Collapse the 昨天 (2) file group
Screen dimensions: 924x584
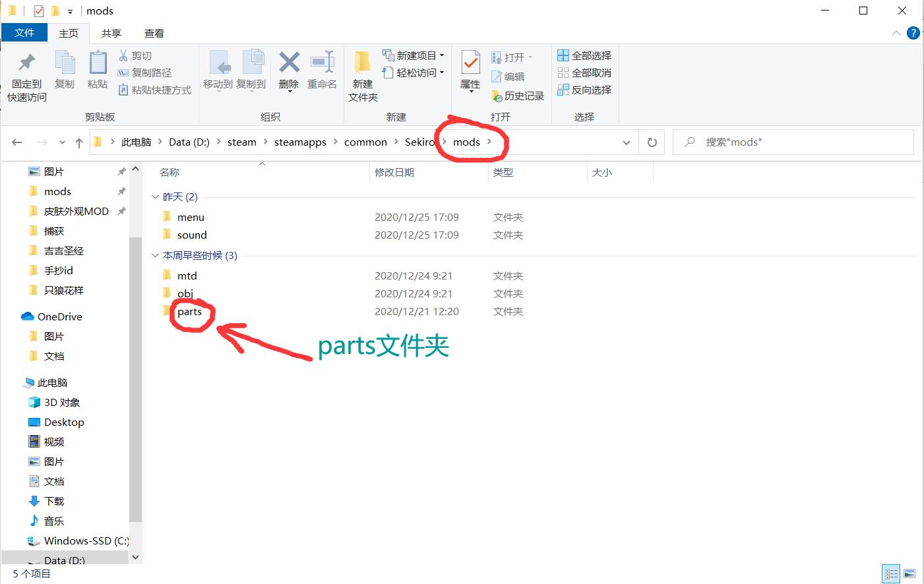(x=155, y=197)
